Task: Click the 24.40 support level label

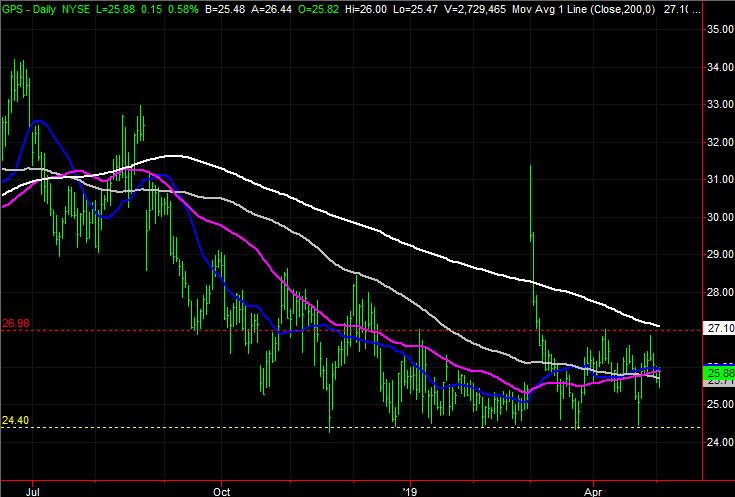Action: pos(14,420)
